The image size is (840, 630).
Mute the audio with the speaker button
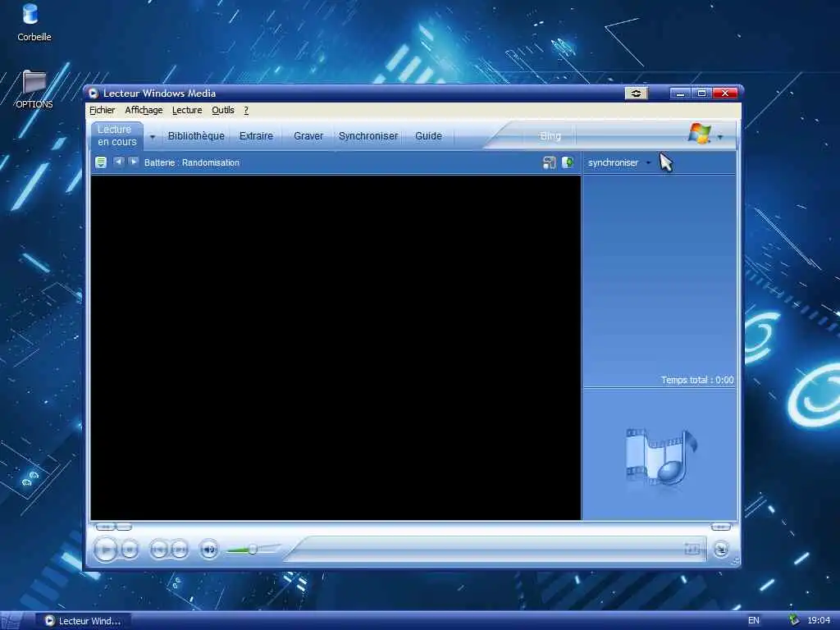click(x=209, y=549)
